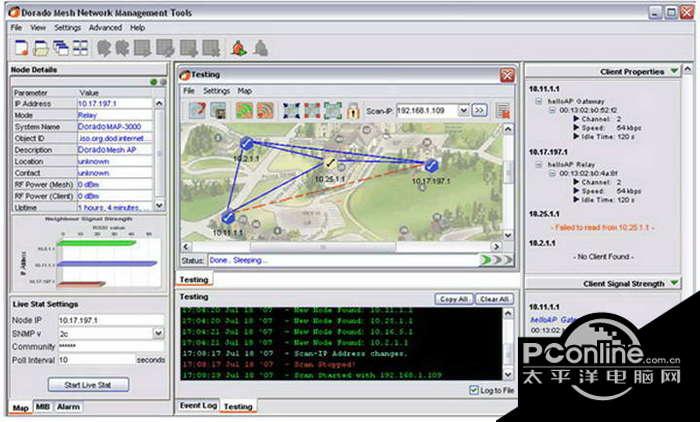700x422 pixels.
Task: Open the Map menu in Testing window
Action: (x=244, y=91)
